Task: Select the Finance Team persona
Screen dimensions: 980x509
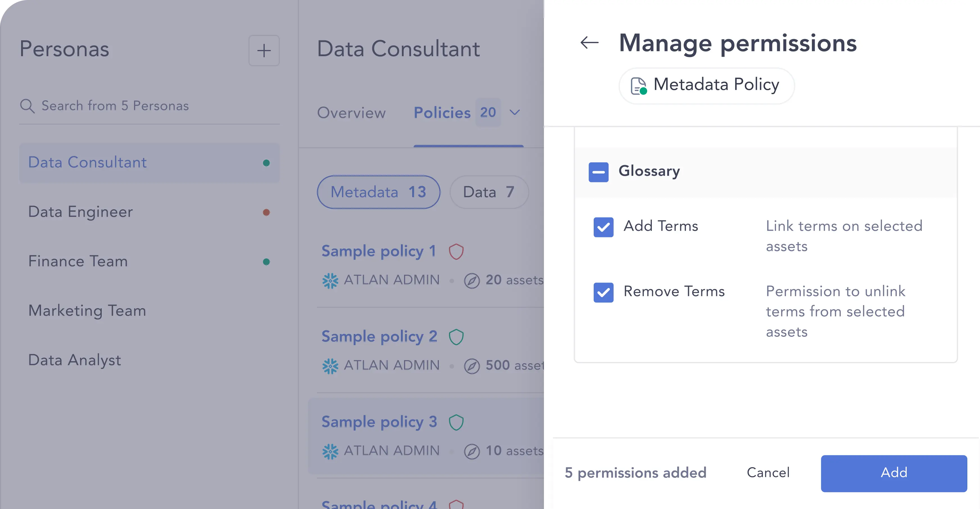Action: (149, 261)
